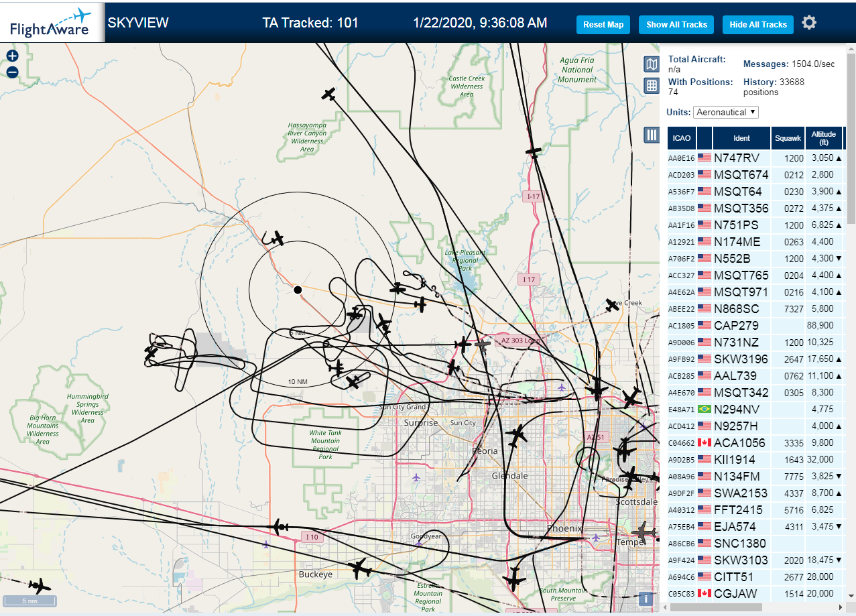Click ICAO code AA0E16
Image resolution: width=856 pixels, height=616 pixels.
pos(681,158)
